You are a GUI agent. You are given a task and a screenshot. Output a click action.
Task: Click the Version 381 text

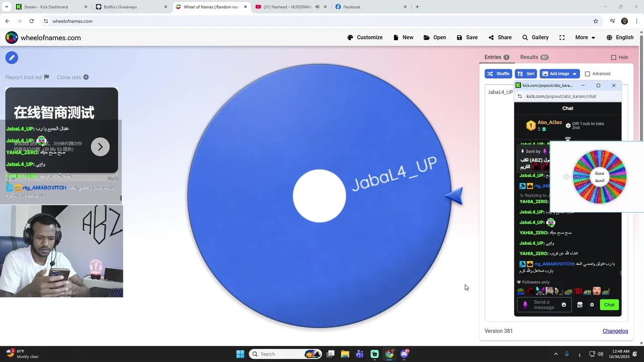pos(499,331)
